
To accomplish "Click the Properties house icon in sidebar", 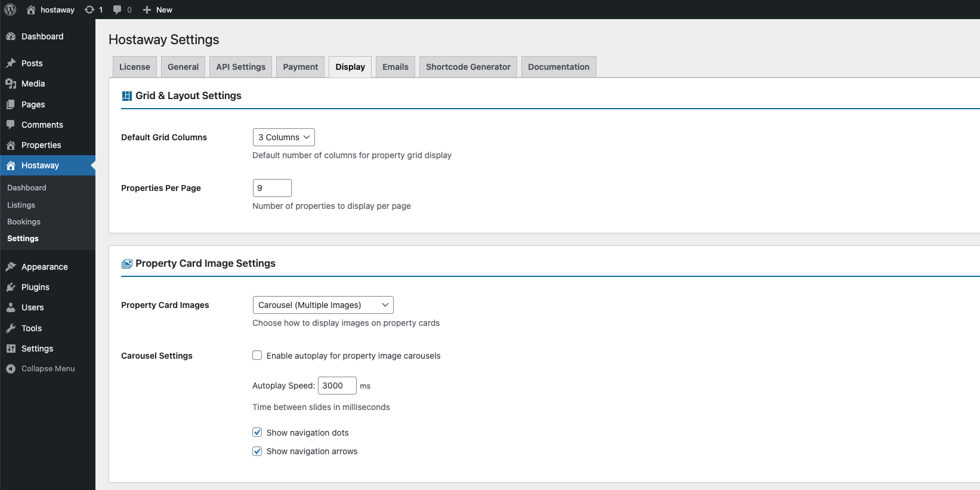I will [11, 145].
